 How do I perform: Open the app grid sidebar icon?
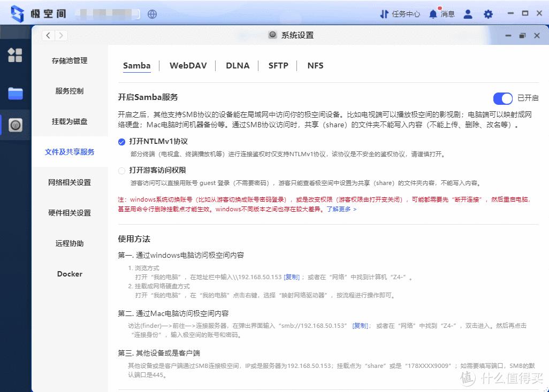point(15,55)
